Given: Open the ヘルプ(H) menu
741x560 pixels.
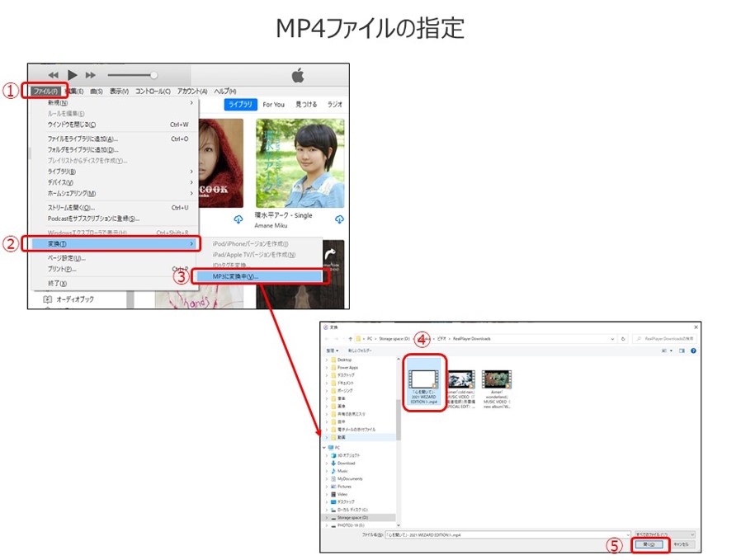Looking at the screenshot, I should pyautogui.click(x=225, y=91).
